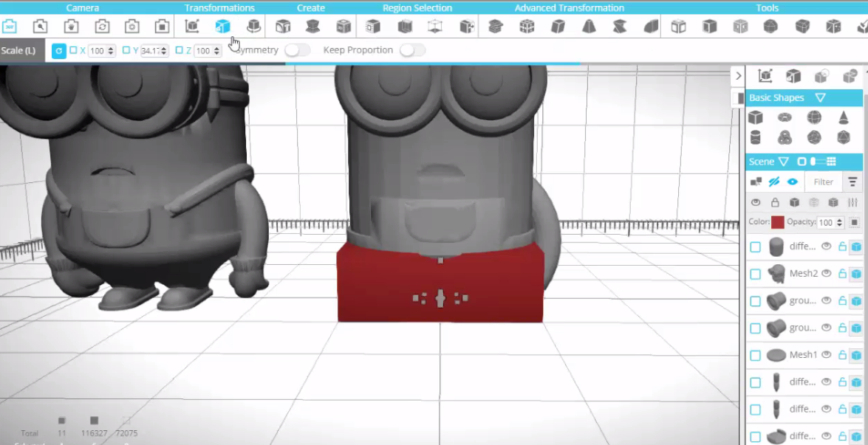
Task: Click the stacked layers cube in Advanced Transformation
Action: [x=496, y=26]
